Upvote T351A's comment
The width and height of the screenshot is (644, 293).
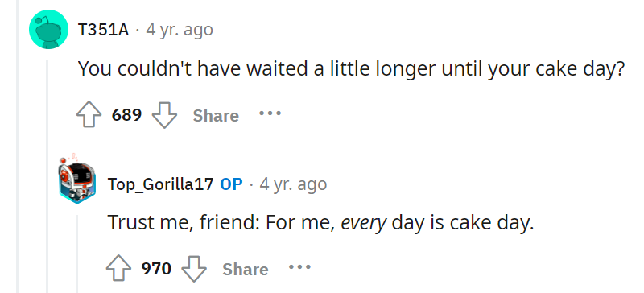(x=89, y=114)
